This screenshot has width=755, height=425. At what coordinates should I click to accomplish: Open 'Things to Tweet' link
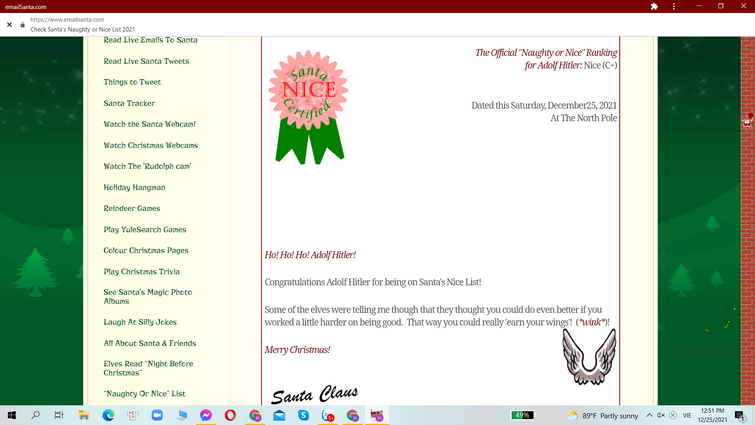132,82
